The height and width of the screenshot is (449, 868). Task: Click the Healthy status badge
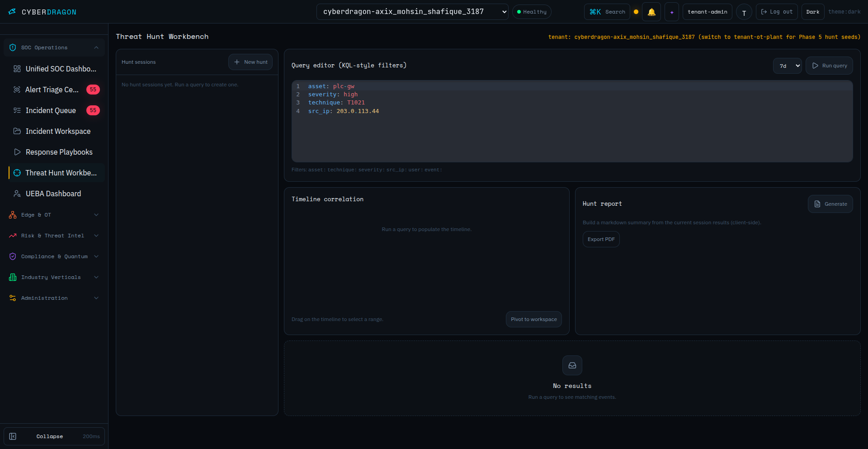tap(532, 12)
